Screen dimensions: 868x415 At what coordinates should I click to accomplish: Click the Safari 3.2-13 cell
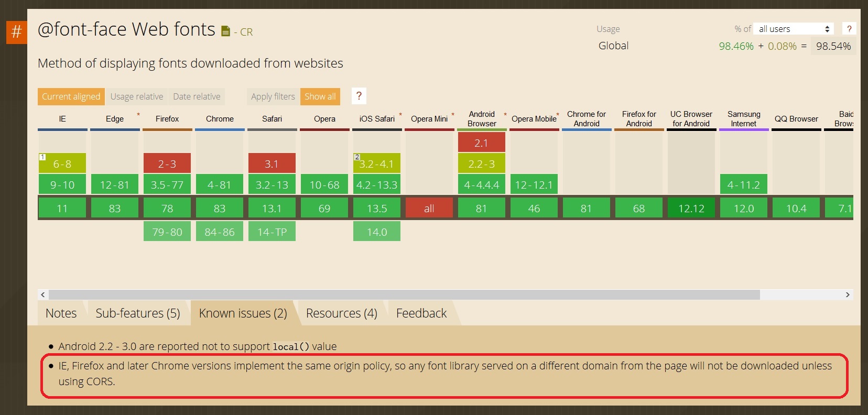272,184
